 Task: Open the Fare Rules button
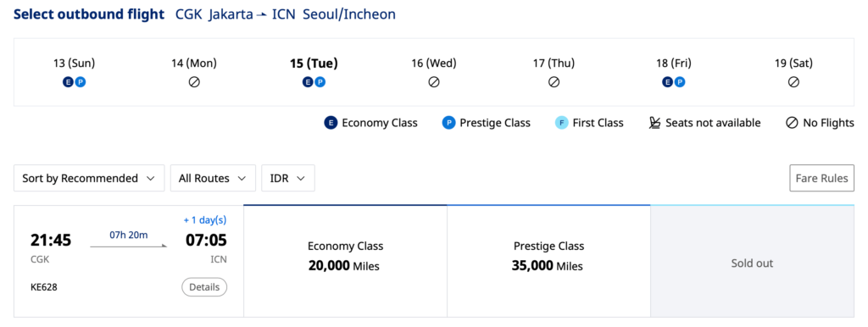(x=821, y=178)
